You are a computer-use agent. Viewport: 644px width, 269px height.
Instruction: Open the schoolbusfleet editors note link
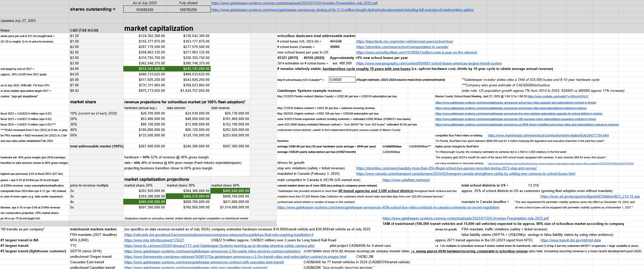pos(416,52)
